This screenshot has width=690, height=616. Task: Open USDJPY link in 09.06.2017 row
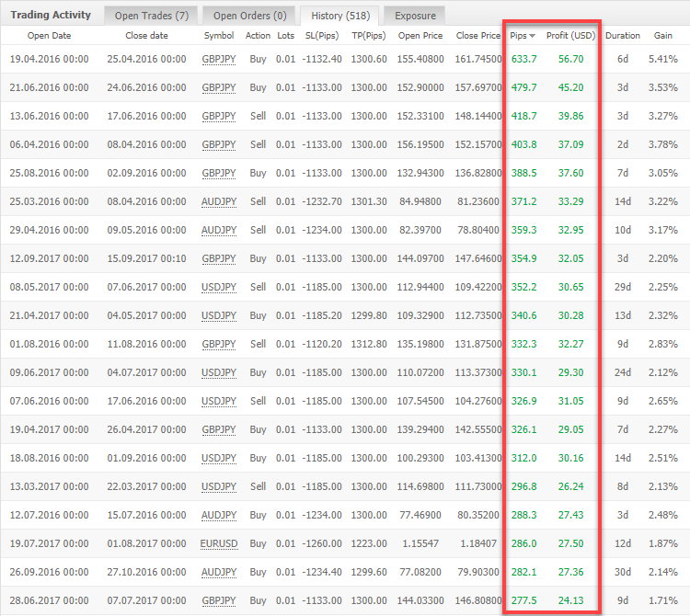tap(219, 373)
